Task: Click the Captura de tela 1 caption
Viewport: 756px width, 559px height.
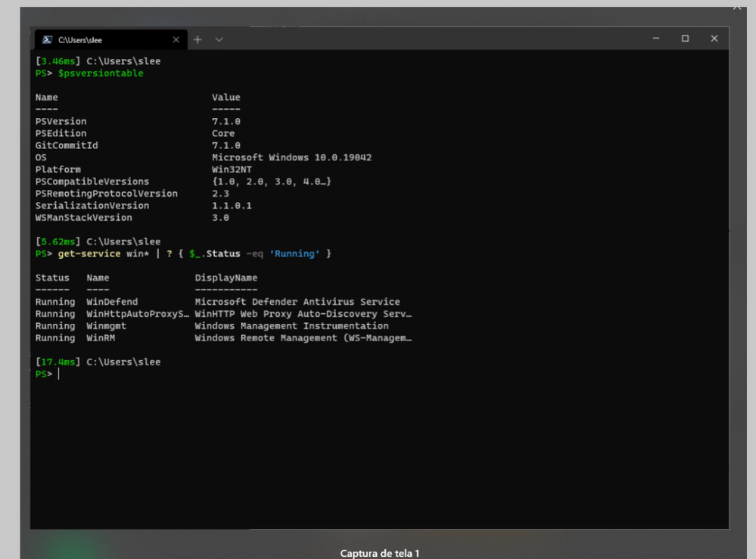Action: 379,553
